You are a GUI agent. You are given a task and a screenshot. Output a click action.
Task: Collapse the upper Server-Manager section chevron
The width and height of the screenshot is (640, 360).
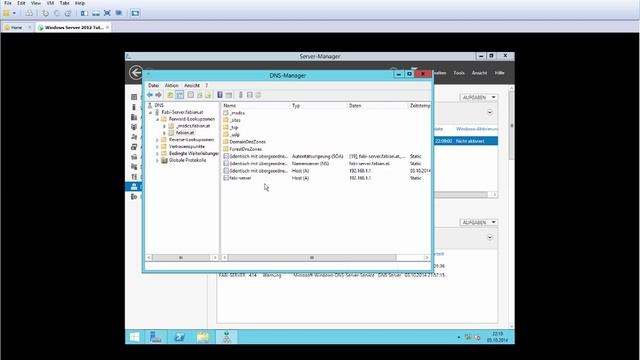click(x=490, y=112)
